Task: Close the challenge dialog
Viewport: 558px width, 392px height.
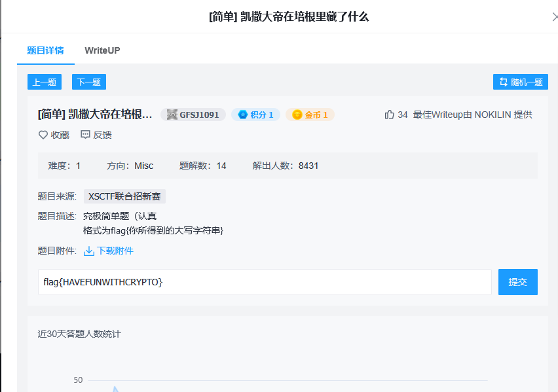Action: (x=555, y=17)
